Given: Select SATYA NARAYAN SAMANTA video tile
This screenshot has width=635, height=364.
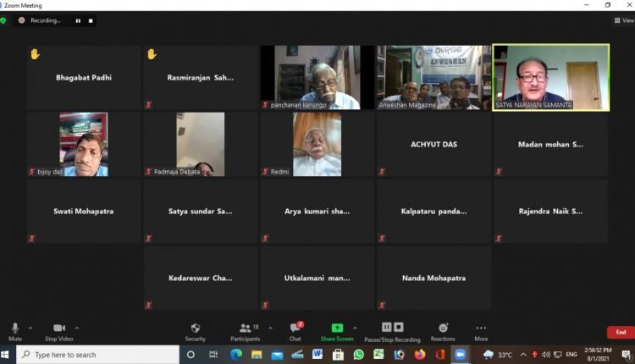Looking at the screenshot, I should pyautogui.click(x=550, y=77).
